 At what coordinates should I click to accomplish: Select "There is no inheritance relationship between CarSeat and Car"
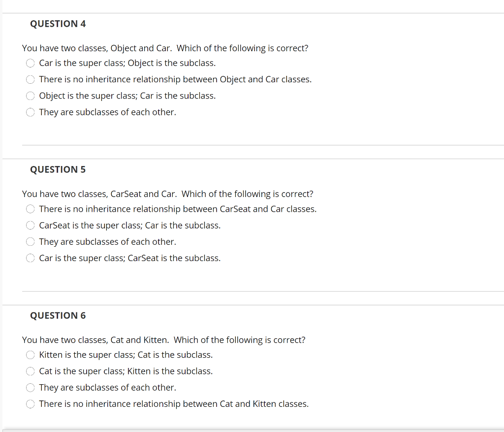click(30, 209)
